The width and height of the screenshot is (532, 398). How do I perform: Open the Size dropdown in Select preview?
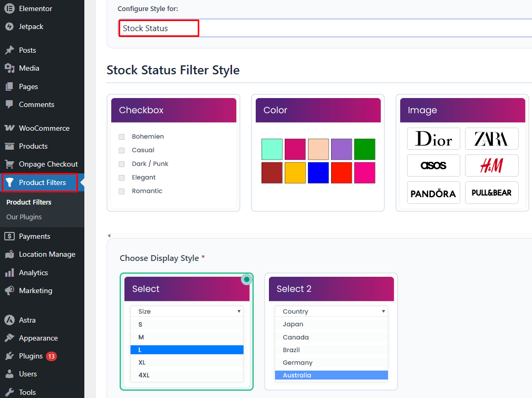[187, 311]
